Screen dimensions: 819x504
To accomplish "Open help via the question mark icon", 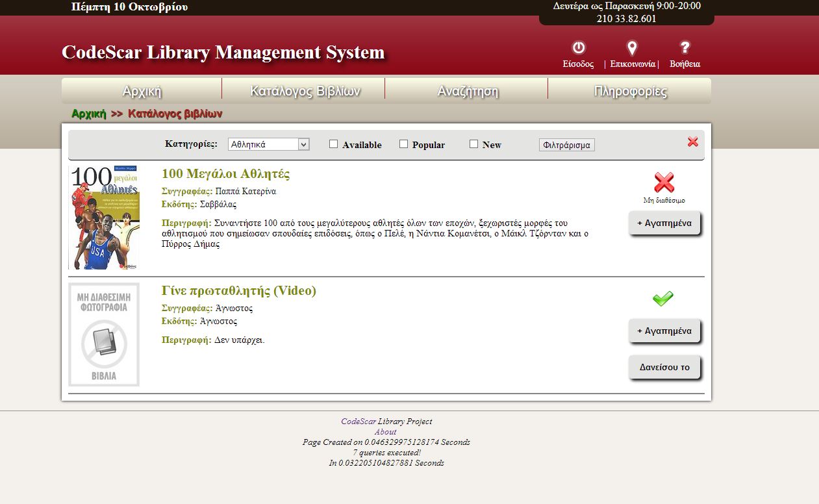I will tap(685, 47).
